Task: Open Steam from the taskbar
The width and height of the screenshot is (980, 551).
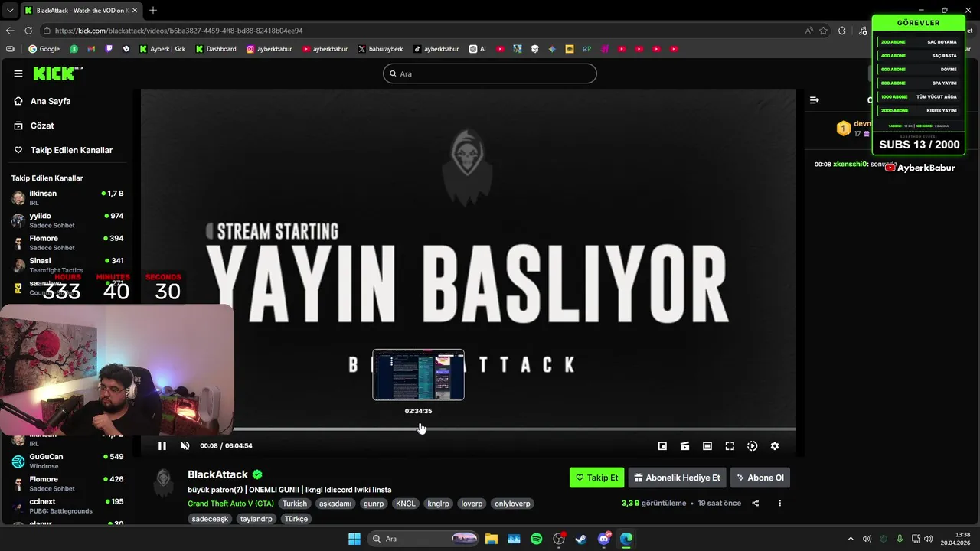Action: pos(581,539)
